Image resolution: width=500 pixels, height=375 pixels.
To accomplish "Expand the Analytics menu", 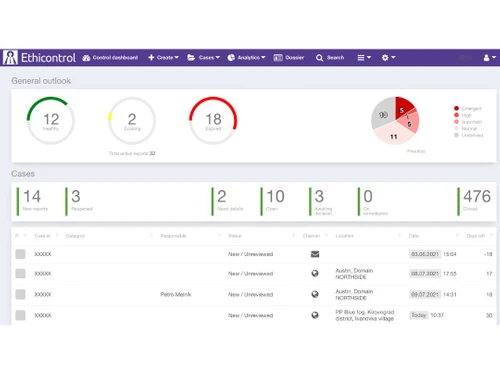I will click(x=246, y=58).
